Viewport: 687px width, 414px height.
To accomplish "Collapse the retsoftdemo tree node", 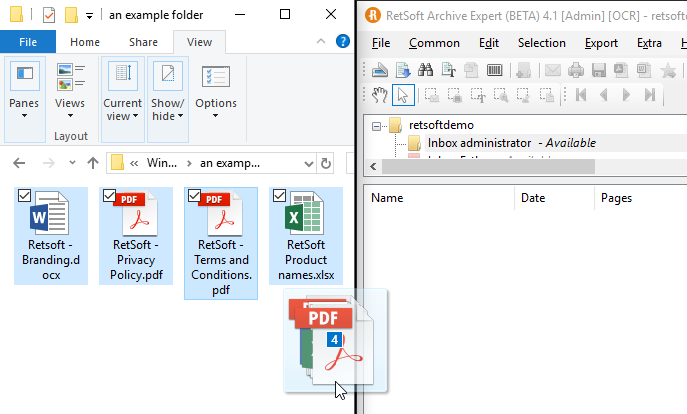I will point(376,126).
